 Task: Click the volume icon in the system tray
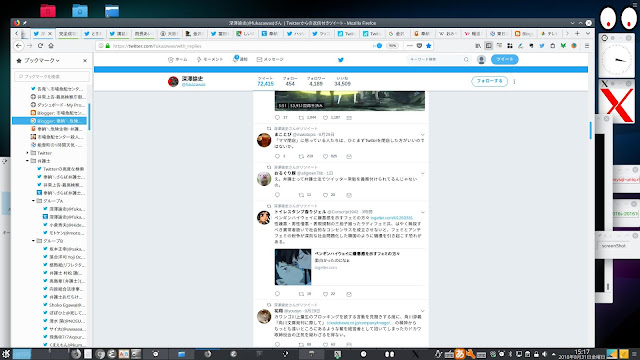544,354
